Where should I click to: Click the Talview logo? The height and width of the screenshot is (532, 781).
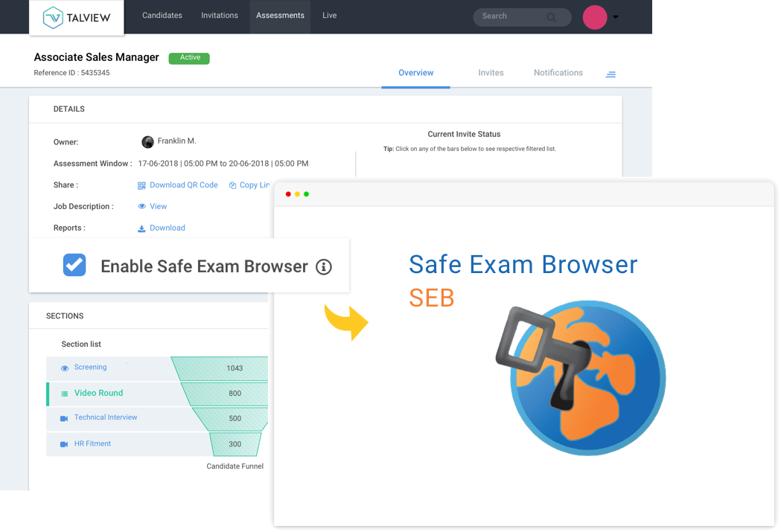[x=76, y=18]
